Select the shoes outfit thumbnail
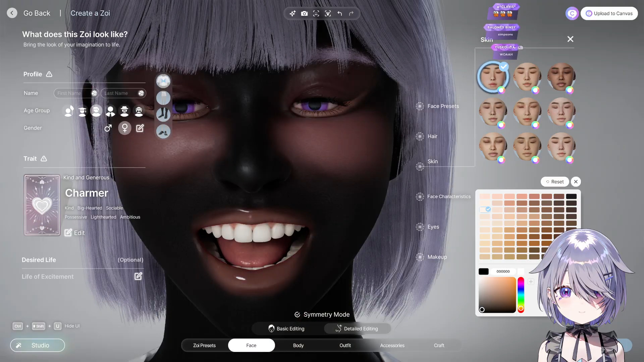Viewport: 644px width, 362px height. coord(163,131)
